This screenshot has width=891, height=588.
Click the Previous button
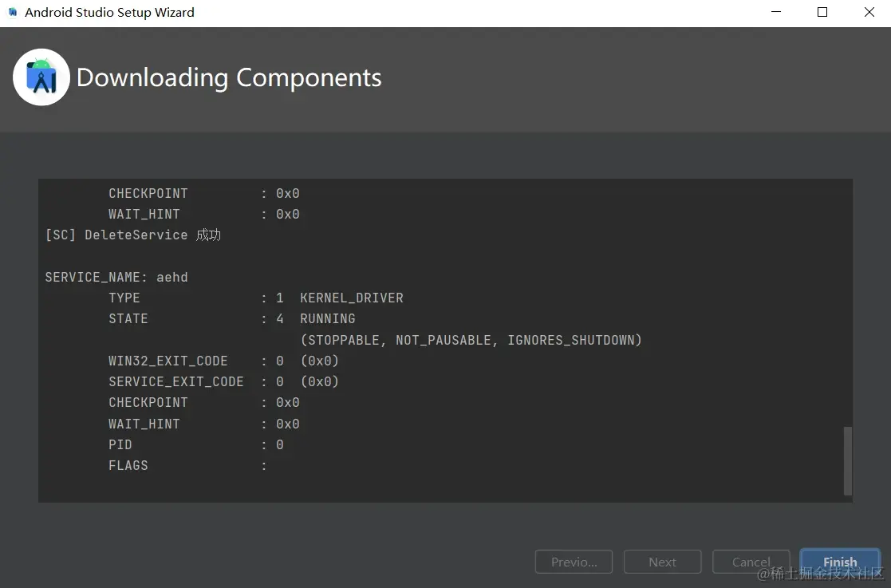[574, 562]
